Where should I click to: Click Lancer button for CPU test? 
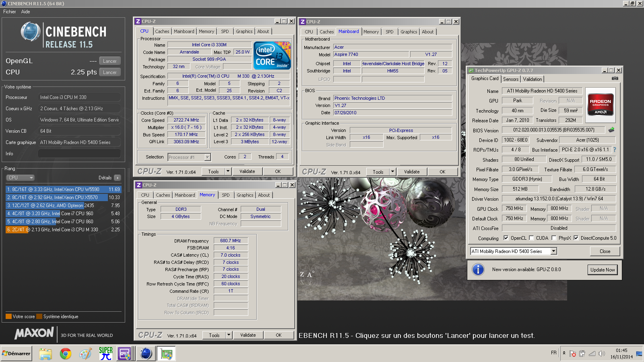110,72
